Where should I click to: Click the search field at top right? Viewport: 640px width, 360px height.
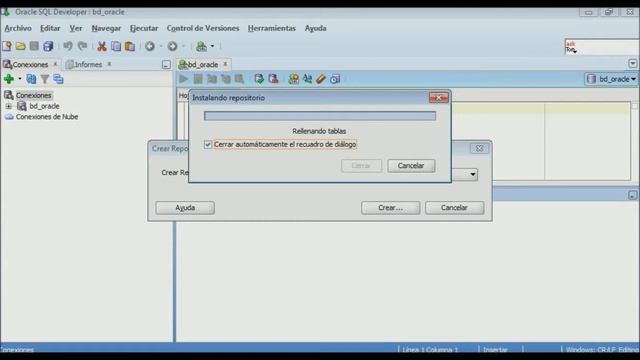(x=602, y=47)
